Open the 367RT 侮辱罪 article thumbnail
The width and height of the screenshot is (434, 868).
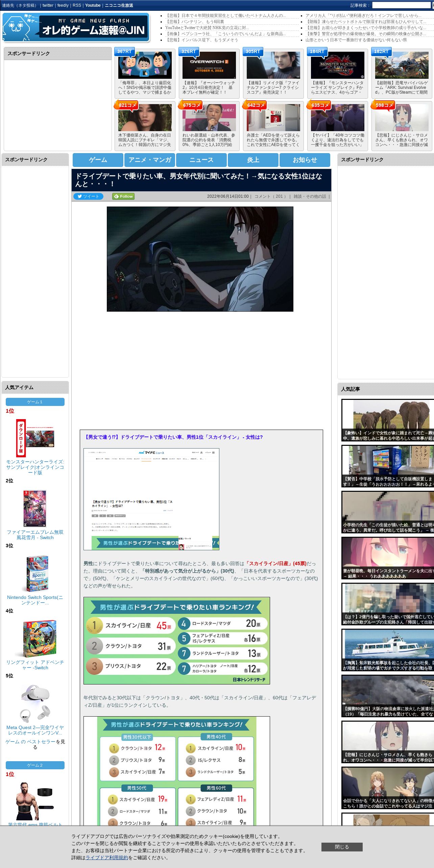click(145, 65)
